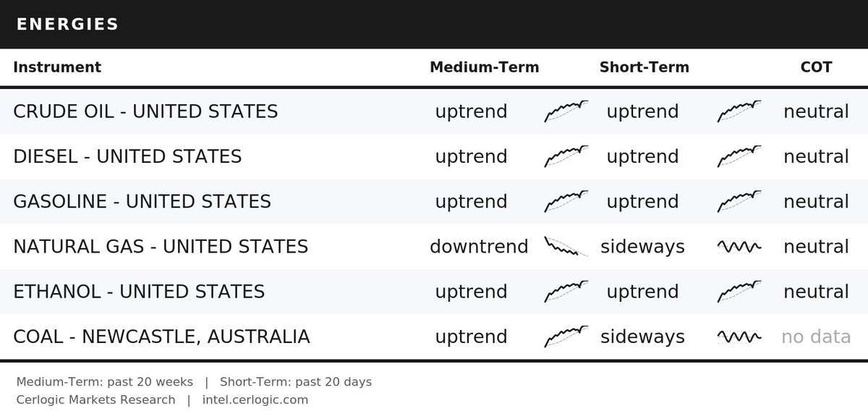Click Natural Gas short-term sideways wave icon
This screenshot has width=868, height=419.
click(x=739, y=247)
